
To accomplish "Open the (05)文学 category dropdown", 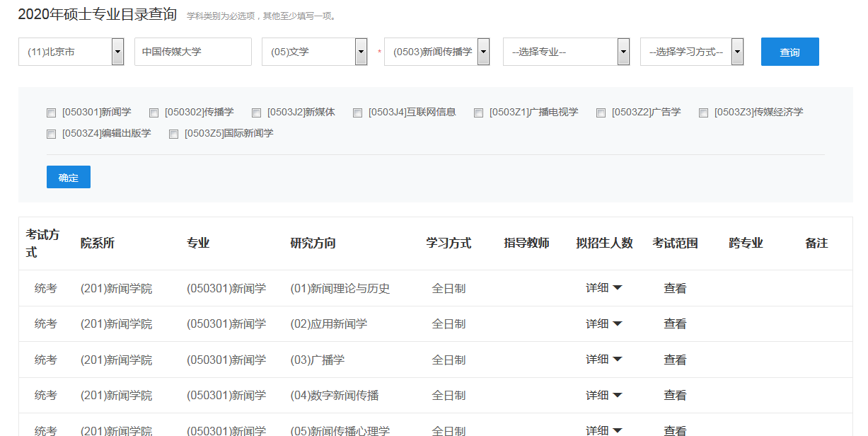I will [x=314, y=52].
